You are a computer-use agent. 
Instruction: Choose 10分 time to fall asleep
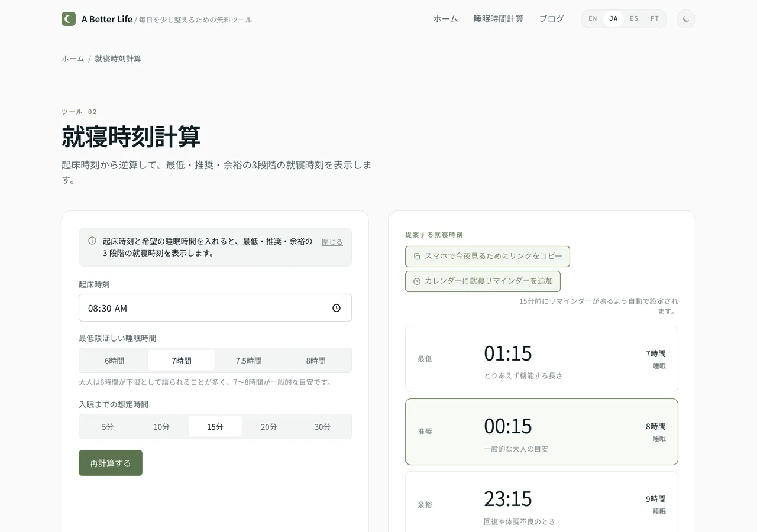pos(161,427)
